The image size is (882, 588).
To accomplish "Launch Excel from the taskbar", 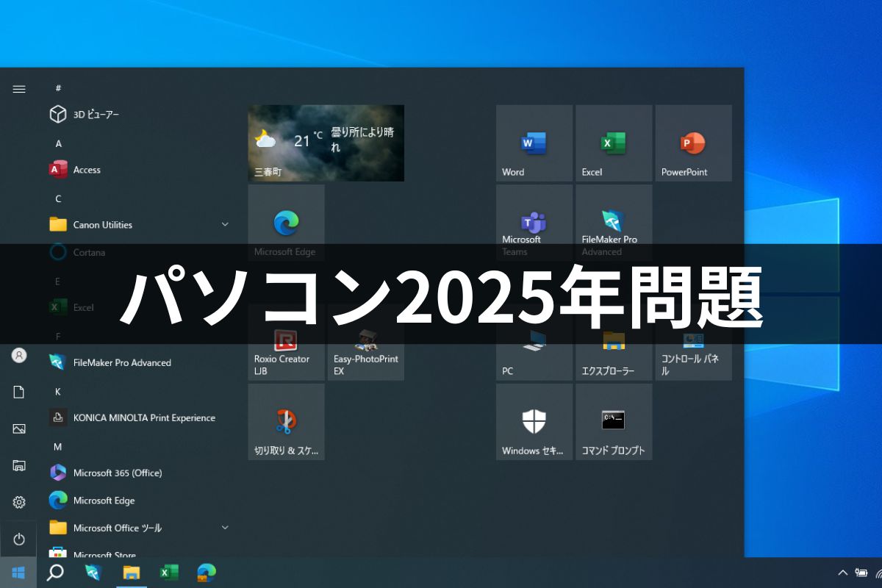I will [168, 572].
